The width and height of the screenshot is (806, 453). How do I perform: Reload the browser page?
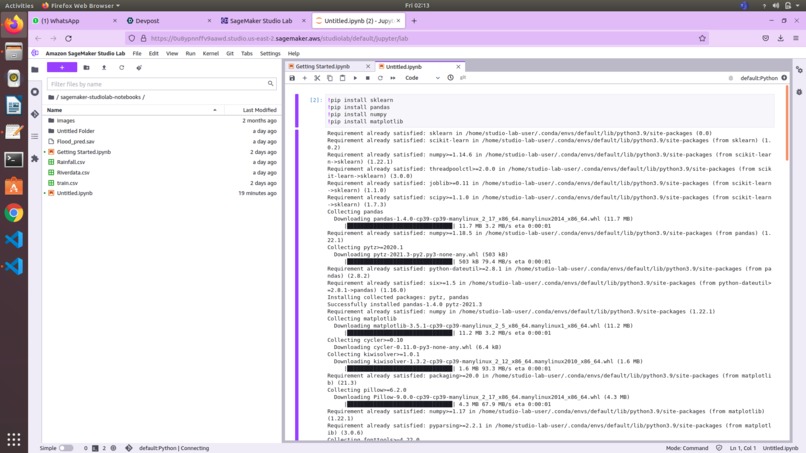pyautogui.click(x=68, y=39)
